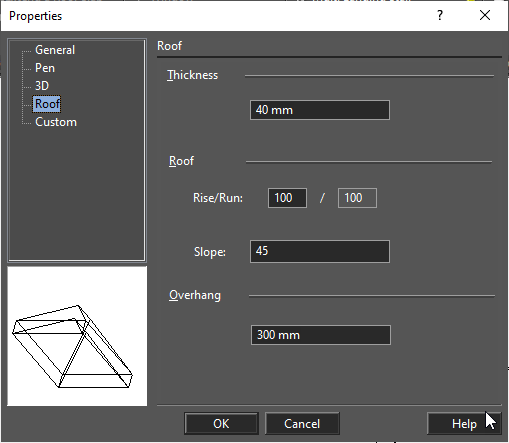Open the Pen properties page
The width and height of the screenshot is (509, 443).
click(45, 68)
